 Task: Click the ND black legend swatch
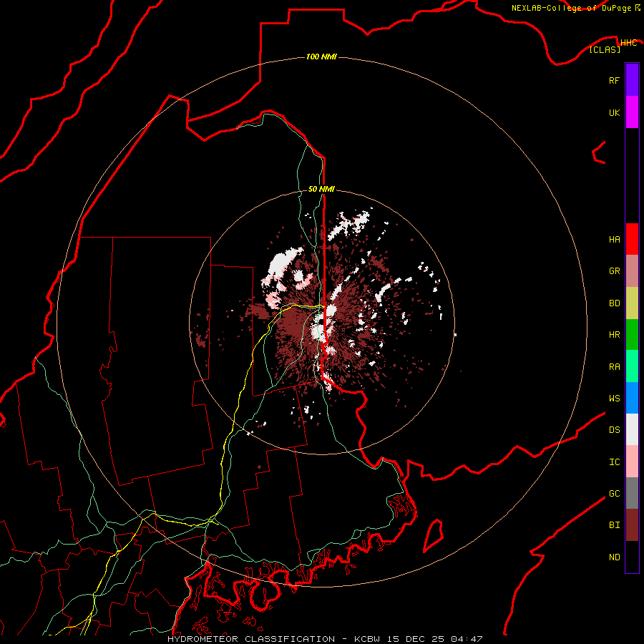click(632, 557)
